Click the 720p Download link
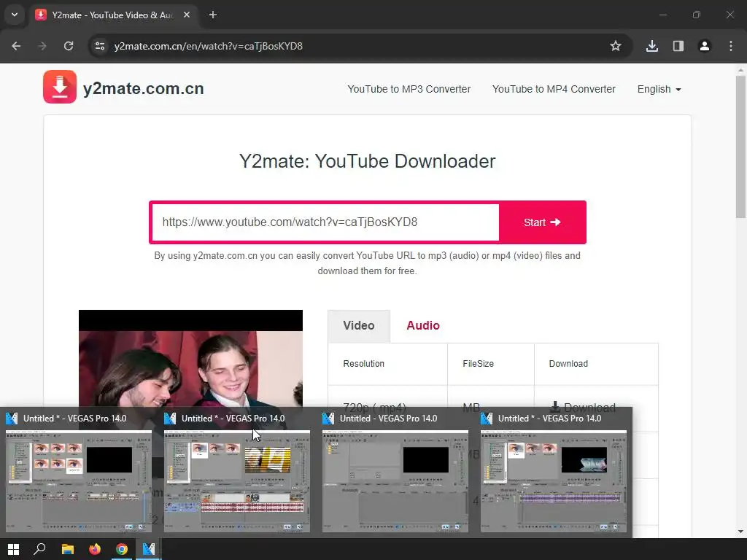 pos(583,407)
